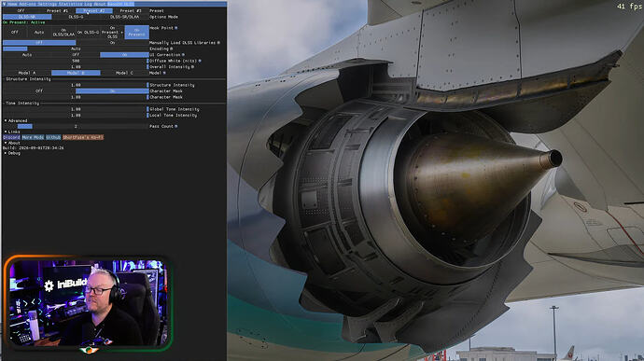Set Hook Point to On Present
This screenshot has width=644, height=361.
(x=137, y=32)
